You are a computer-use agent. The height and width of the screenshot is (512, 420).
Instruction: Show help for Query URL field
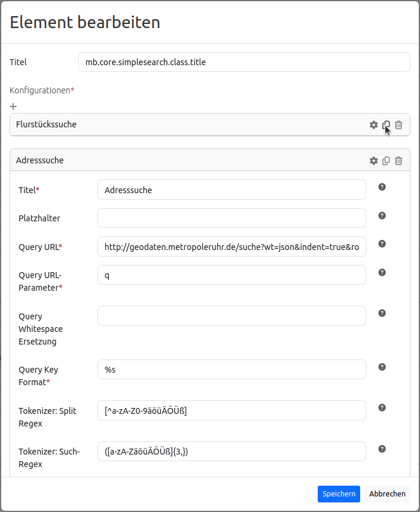(382, 244)
